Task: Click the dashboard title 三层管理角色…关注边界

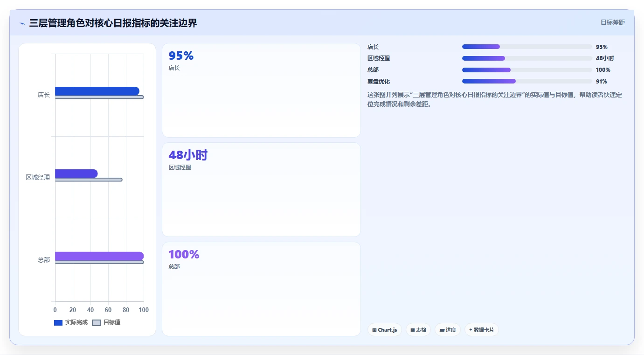Action: point(113,23)
